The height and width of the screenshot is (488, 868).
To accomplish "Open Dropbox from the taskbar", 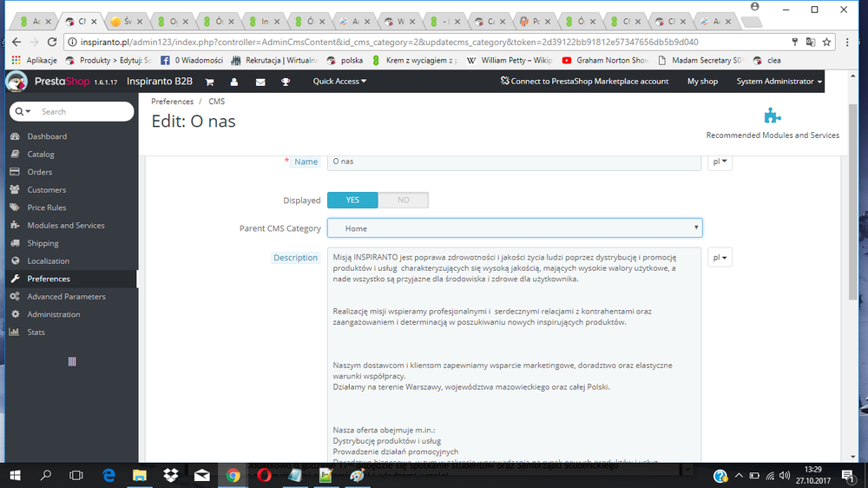I will pos(170,475).
